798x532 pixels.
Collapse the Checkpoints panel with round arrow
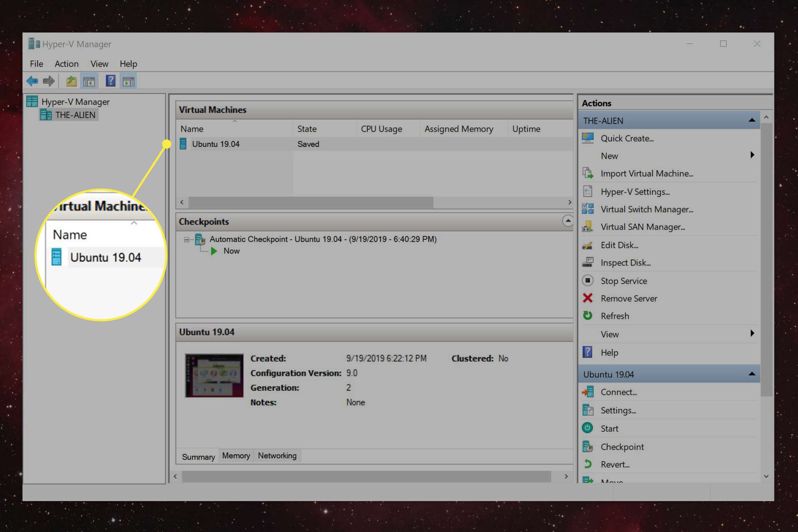567,221
